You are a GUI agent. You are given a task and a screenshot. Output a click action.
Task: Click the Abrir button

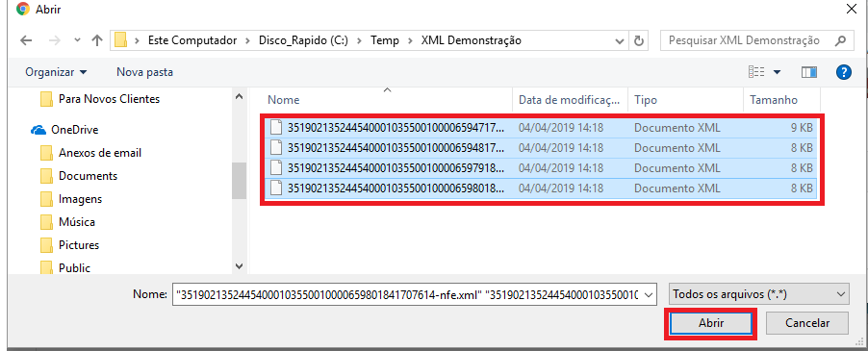point(710,323)
